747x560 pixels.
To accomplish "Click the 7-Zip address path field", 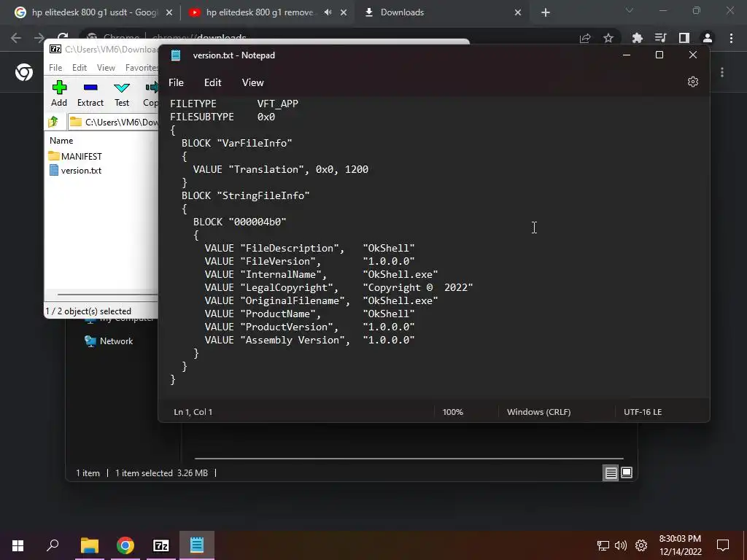I will coord(113,122).
